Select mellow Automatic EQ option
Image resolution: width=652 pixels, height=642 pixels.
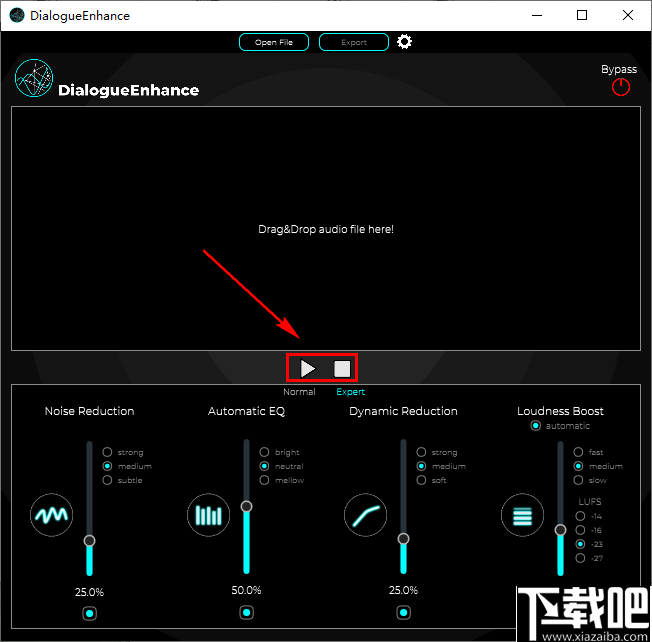(264, 480)
